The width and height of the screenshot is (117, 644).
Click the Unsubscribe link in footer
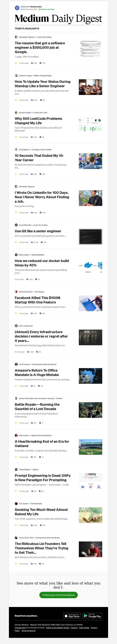pos(20,628)
